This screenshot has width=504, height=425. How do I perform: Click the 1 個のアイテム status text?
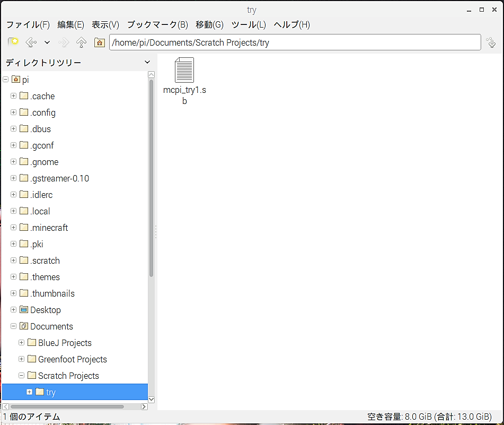coord(31,417)
